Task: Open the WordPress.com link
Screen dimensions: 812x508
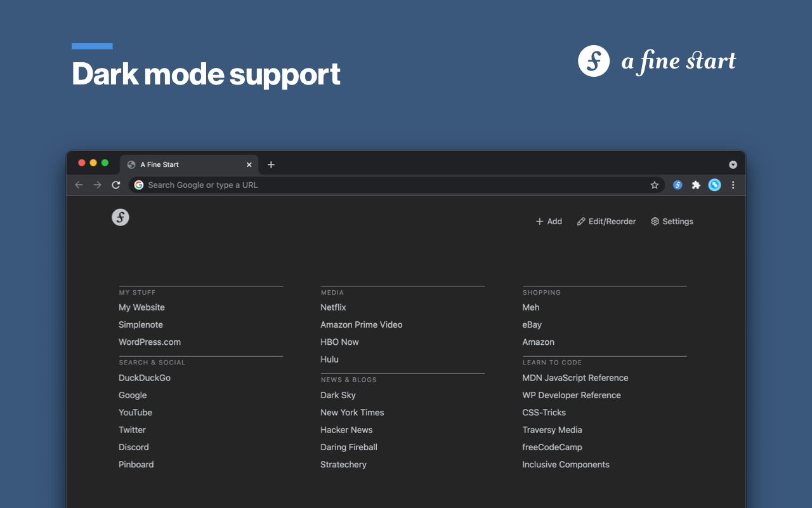Action: point(150,342)
